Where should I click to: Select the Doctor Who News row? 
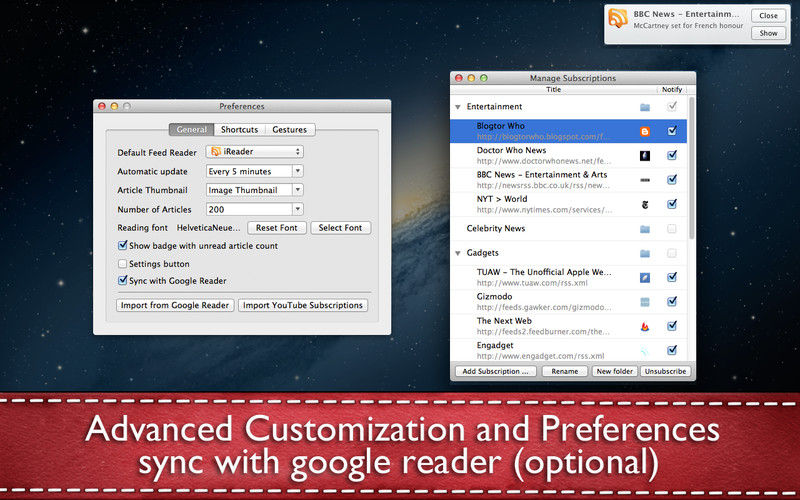568,156
